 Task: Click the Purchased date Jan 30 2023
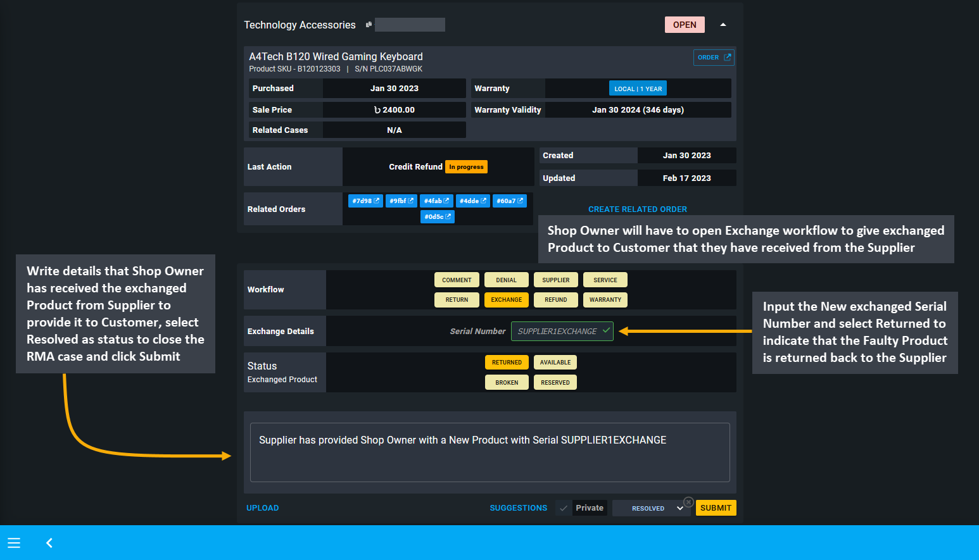click(395, 89)
